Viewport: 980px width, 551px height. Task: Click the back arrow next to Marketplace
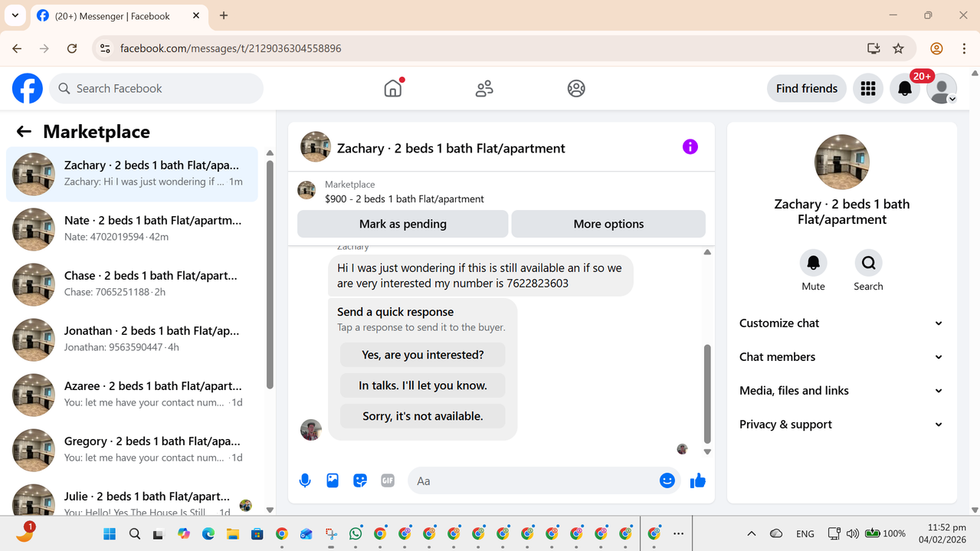(24, 132)
